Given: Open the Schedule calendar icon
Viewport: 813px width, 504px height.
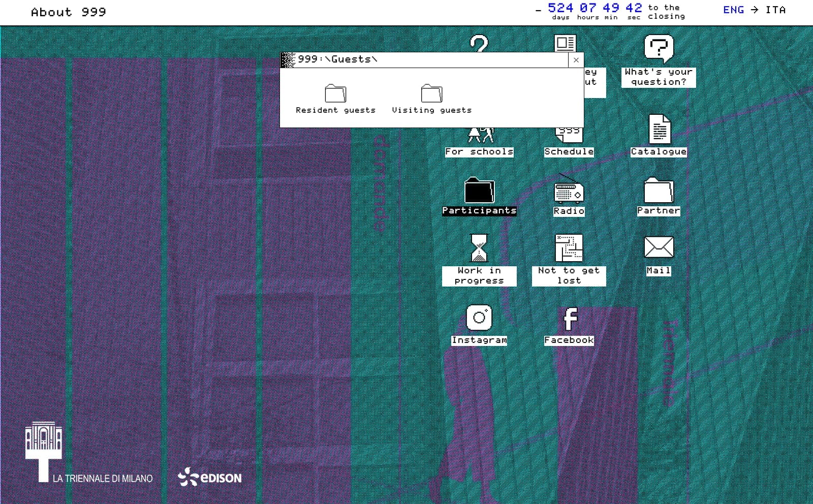Looking at the screenshot, I should pos(569,135).
